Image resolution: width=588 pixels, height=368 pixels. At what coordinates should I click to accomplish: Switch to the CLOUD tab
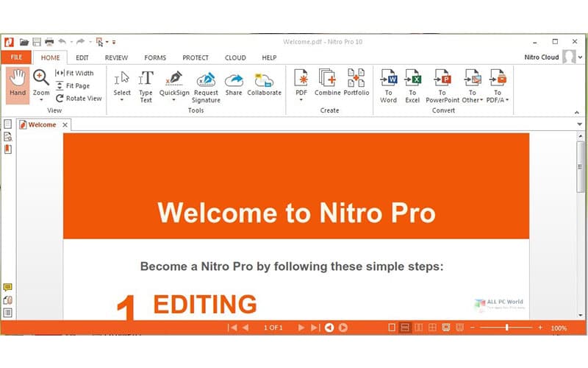[235, 57]
